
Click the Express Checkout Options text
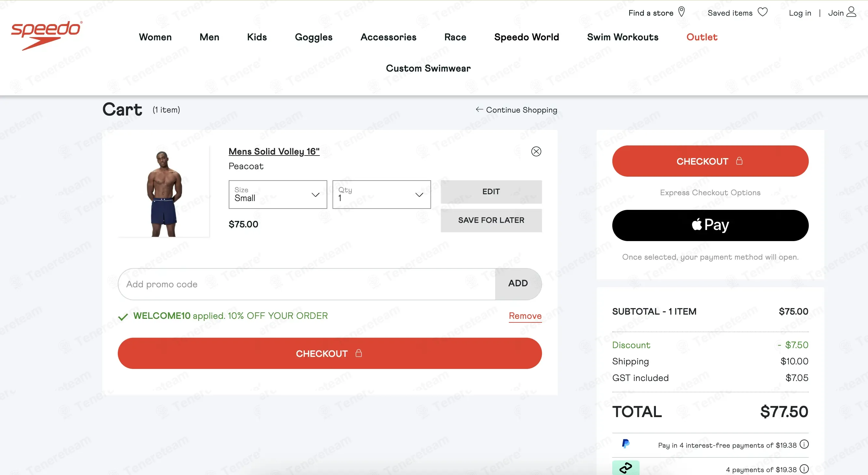pos(710,192)
